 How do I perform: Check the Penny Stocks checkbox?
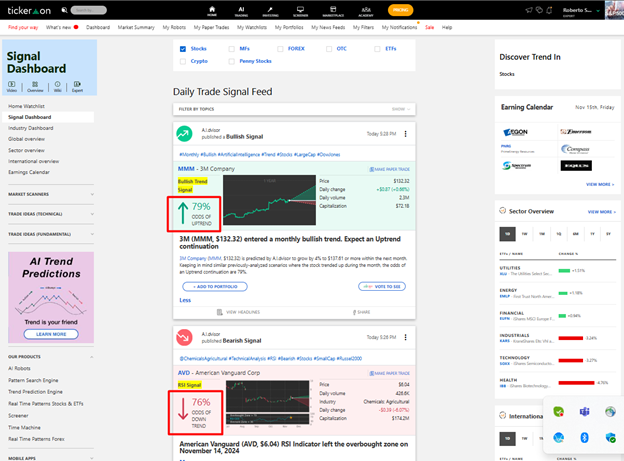(232, 61)
